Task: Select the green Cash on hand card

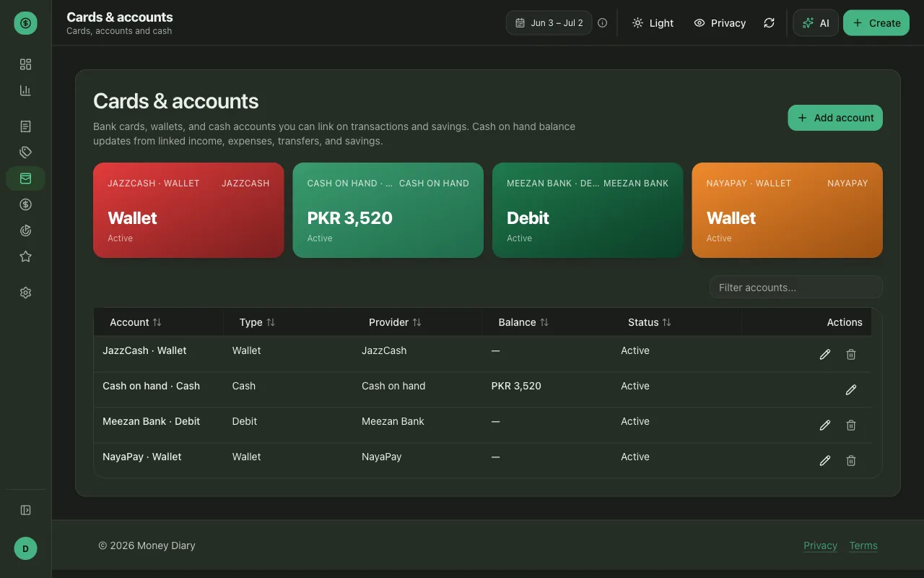Action: (388, 210)
